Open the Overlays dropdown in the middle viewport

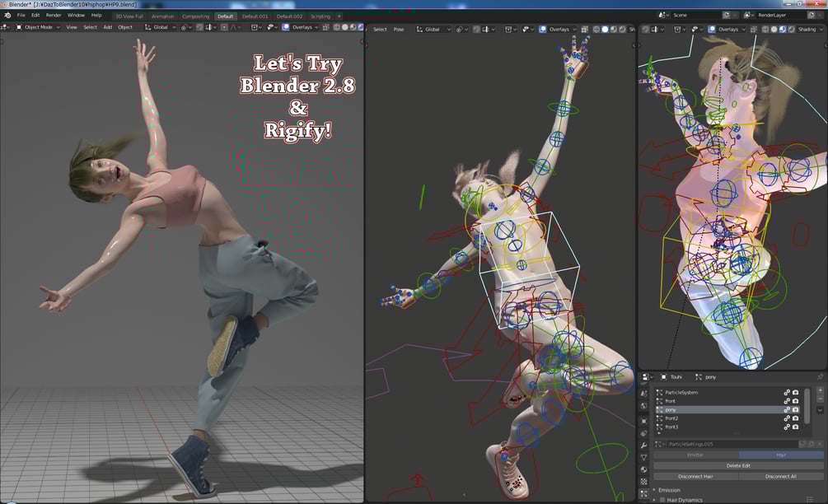coord(563,30)
